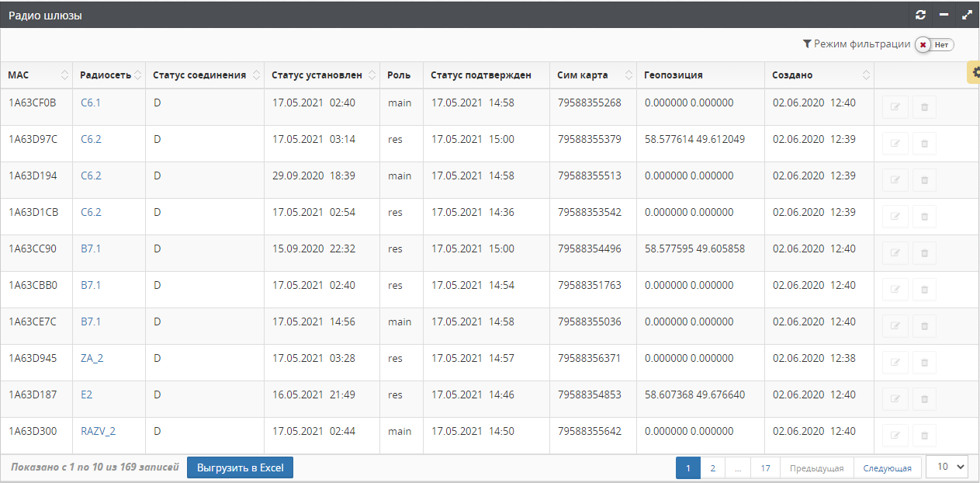Jump to page 17
Screen dimensions: 980x483
765,468
